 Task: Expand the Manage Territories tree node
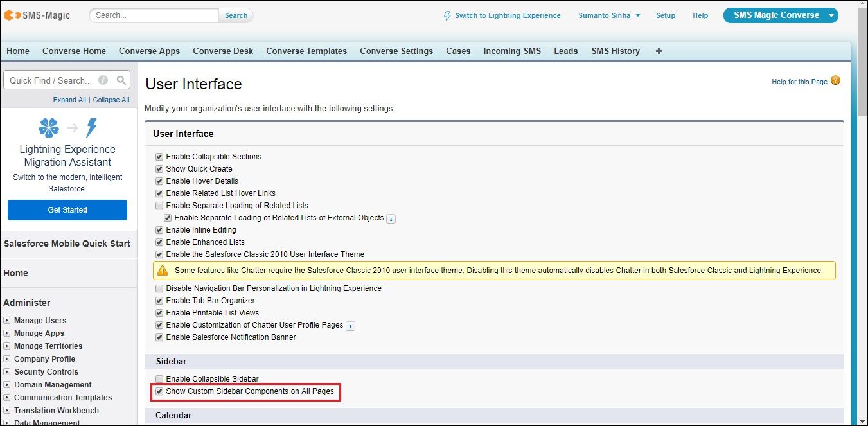point(7,346)
